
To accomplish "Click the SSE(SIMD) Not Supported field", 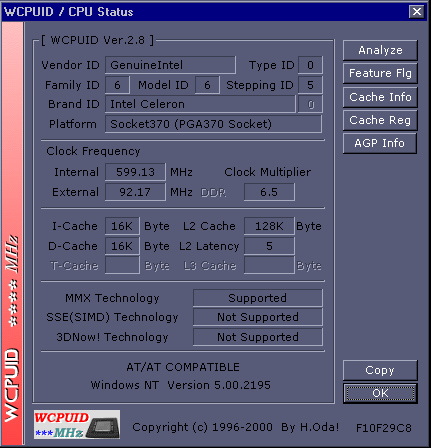I will [x=258, y=317].
